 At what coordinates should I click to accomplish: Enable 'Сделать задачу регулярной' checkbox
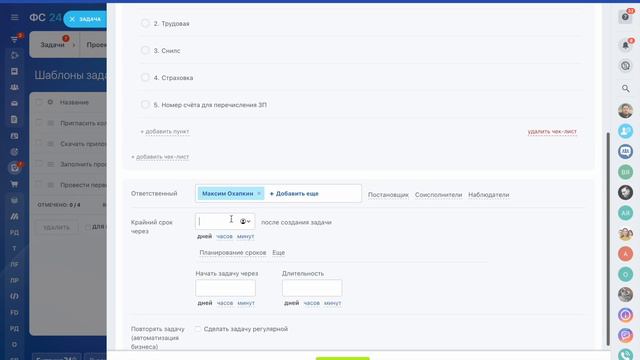coord(198,329)
